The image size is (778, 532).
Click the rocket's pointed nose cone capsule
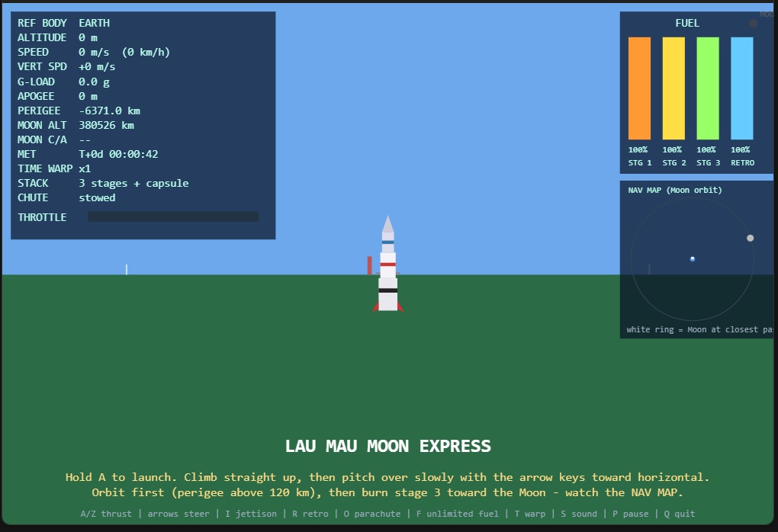coord(388,224)
